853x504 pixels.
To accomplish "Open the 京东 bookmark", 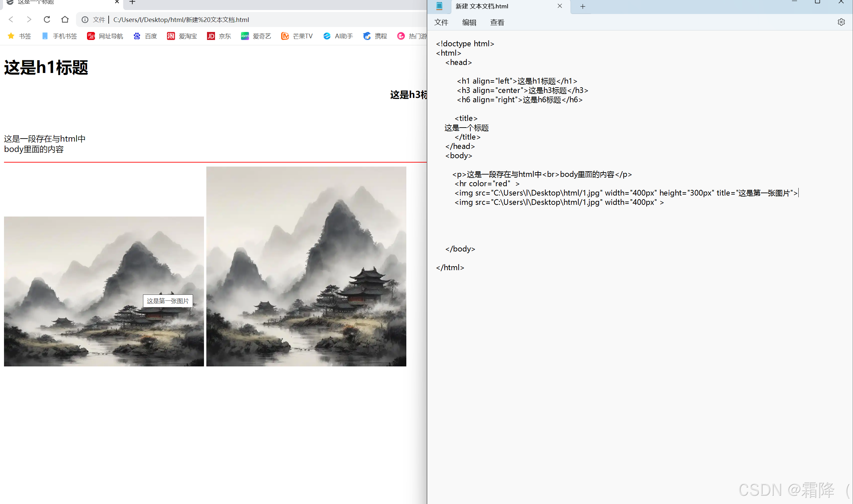I will (x=219, y=36).
